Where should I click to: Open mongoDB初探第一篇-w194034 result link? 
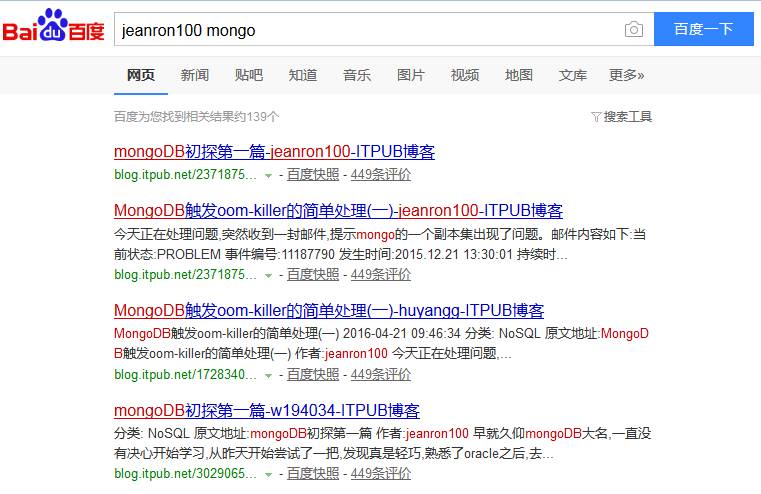click(x=267, y=411)
